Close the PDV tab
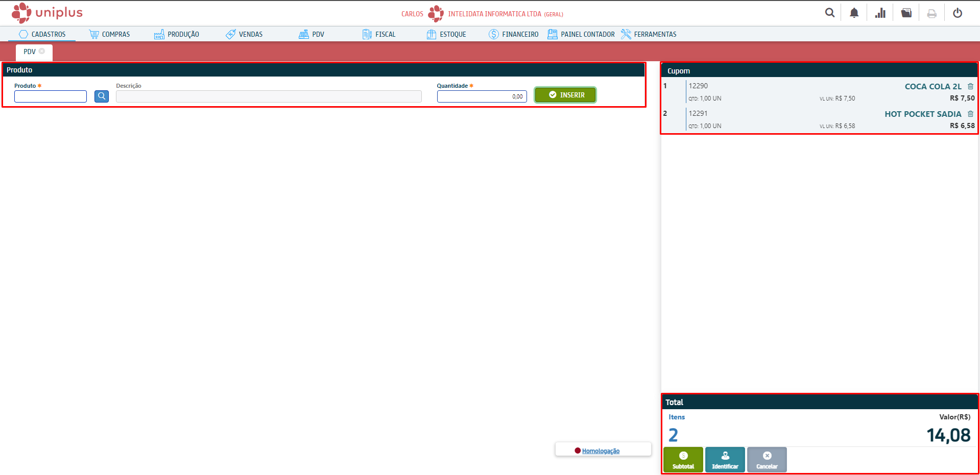Screen dimensions: 980x475 (42, 51)
